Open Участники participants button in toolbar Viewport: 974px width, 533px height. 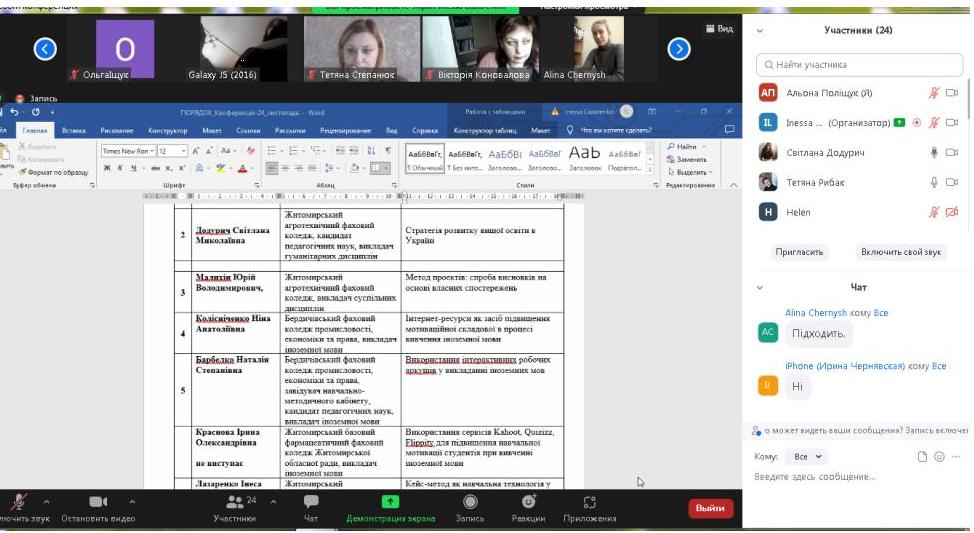coord(235,508)
